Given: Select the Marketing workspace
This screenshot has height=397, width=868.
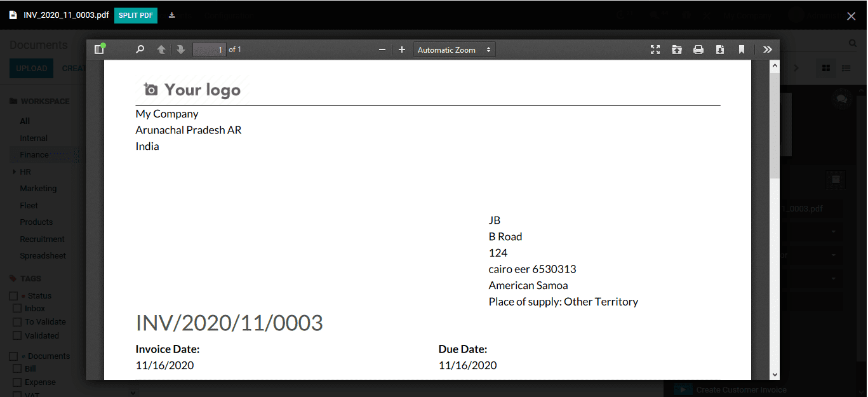Looking at the screenshot, I should coord(38,189).
